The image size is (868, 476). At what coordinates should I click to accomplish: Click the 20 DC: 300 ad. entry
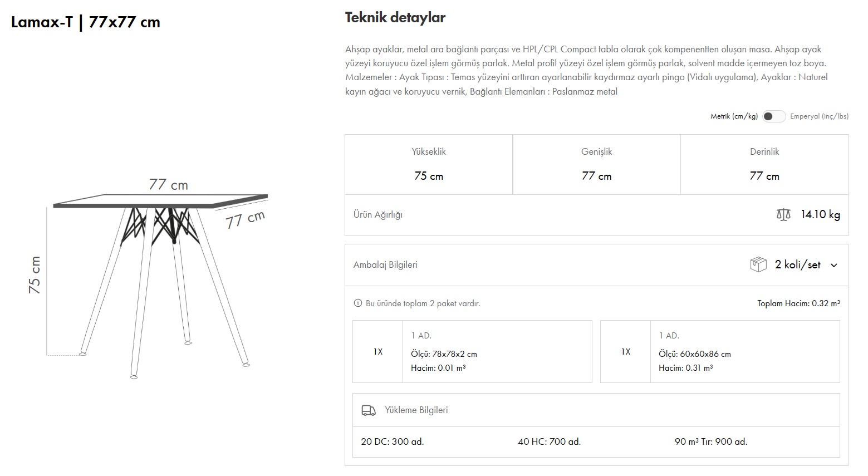(393, 441)
